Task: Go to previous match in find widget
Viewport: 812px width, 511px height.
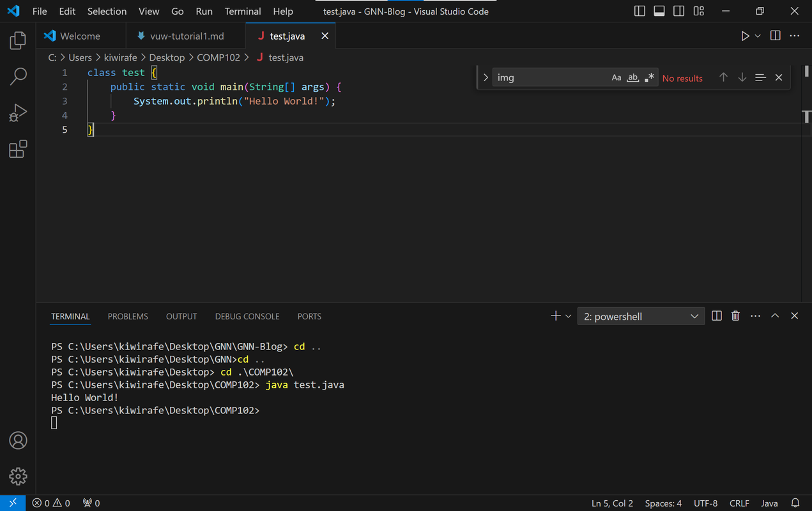Action: [x=723, y=77]
